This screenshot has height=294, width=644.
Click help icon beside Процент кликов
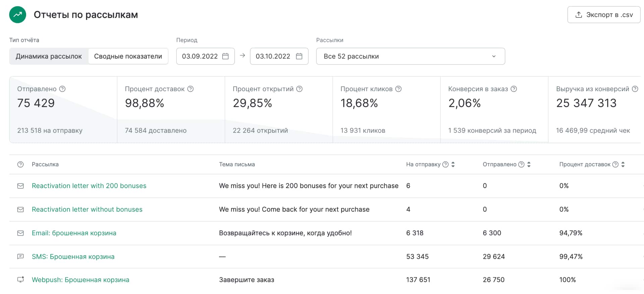click(398, 89)
